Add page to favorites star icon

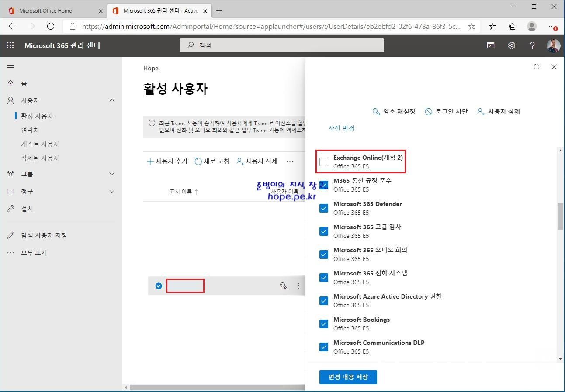coord(471,26)
